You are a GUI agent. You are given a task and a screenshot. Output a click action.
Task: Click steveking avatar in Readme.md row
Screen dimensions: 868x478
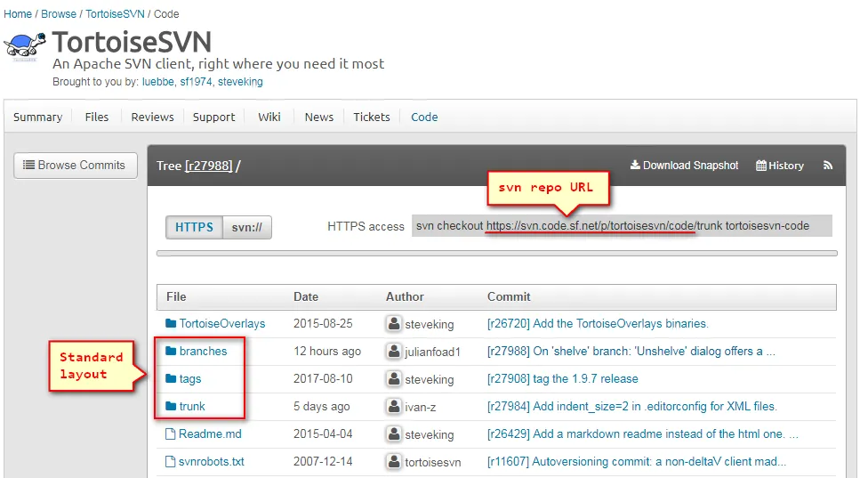point(394,434)
